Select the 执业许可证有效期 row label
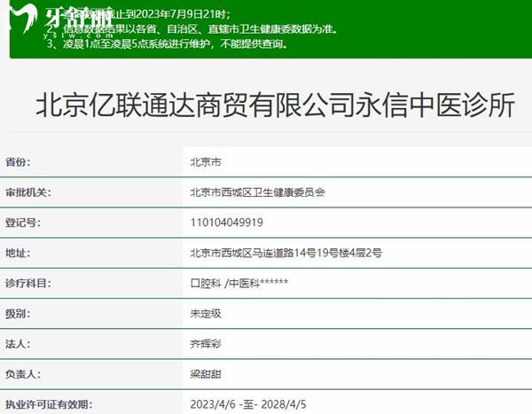The height and width of the screenshot is (414, 532). click(x=46, y=404)
